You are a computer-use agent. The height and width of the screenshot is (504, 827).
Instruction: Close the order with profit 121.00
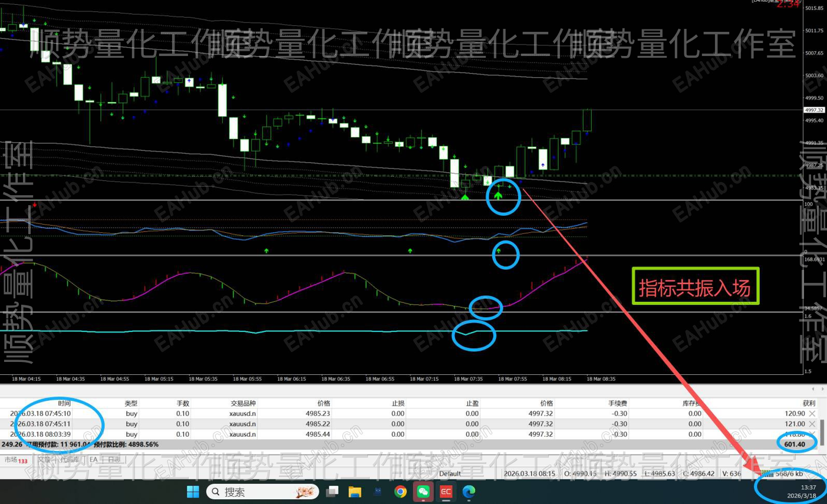click(812, 424)
